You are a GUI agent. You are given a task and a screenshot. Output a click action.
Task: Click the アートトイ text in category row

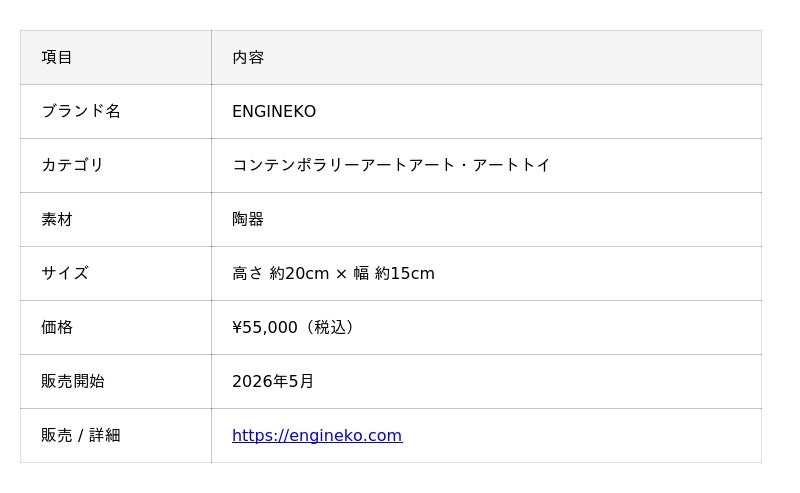(x=511, y=165)
